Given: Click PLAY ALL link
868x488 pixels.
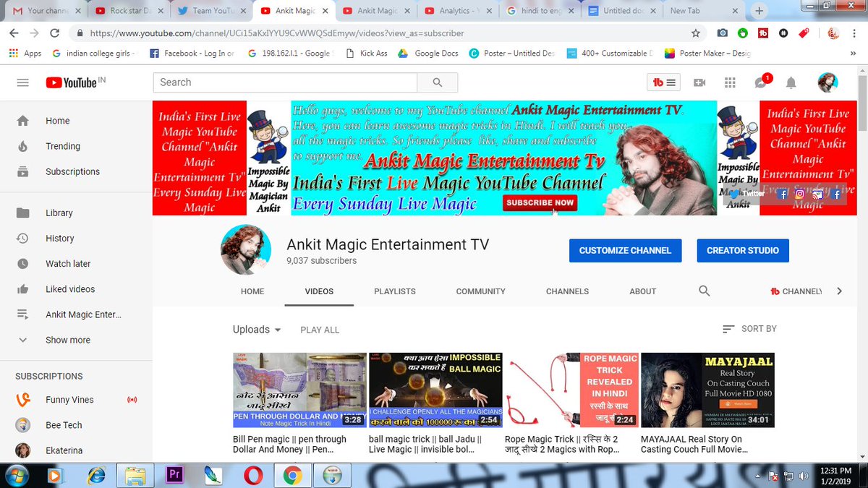Looking at the screenshot, I should [x=320, y=330].
